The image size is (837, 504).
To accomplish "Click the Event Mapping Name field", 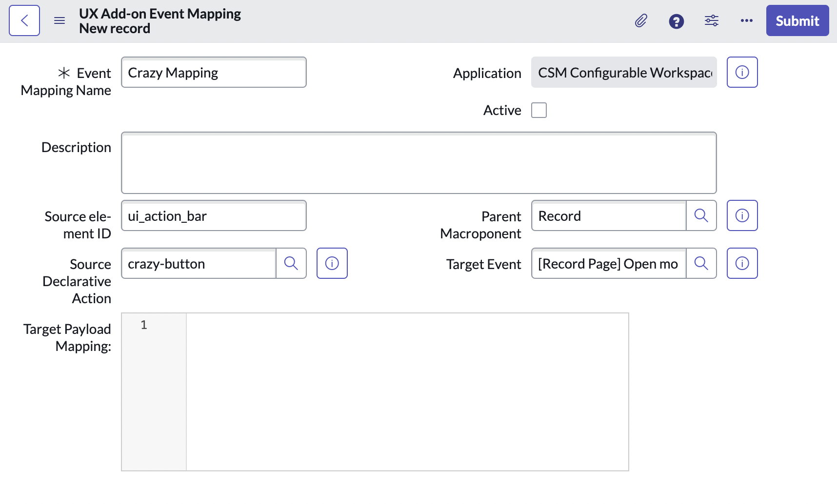I will coord(214,73).
